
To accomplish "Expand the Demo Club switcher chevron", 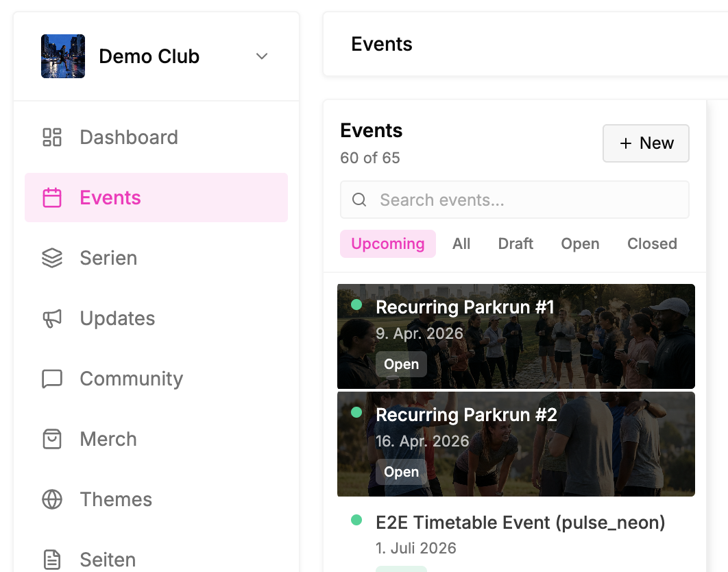I will (262, 56).
